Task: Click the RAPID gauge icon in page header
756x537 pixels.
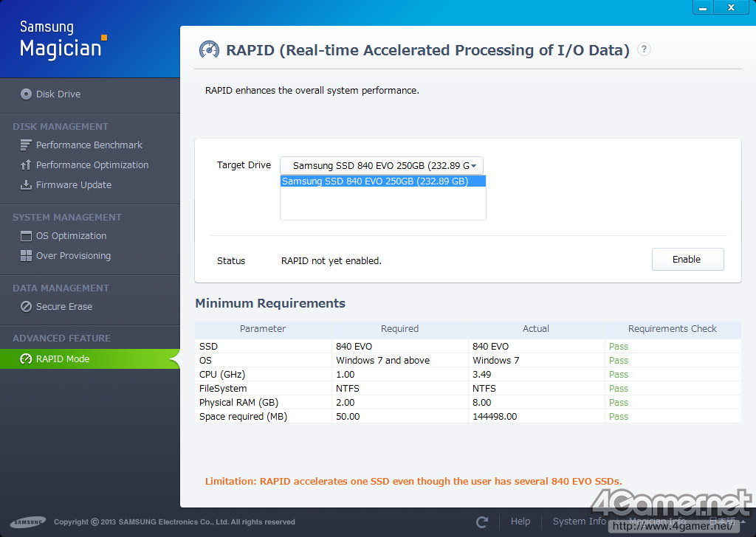Action: [209, 50]
